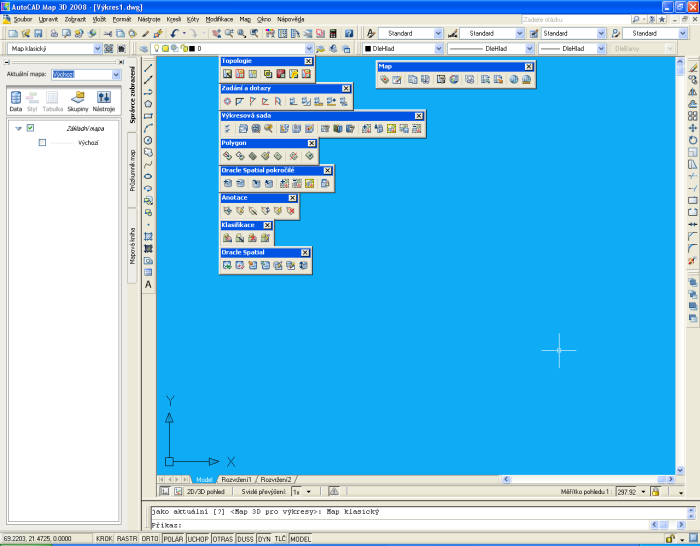This screenshot has width=700, height=546.
Task: Click the last icon in Anotace toolbar
Action: (291, 211)
